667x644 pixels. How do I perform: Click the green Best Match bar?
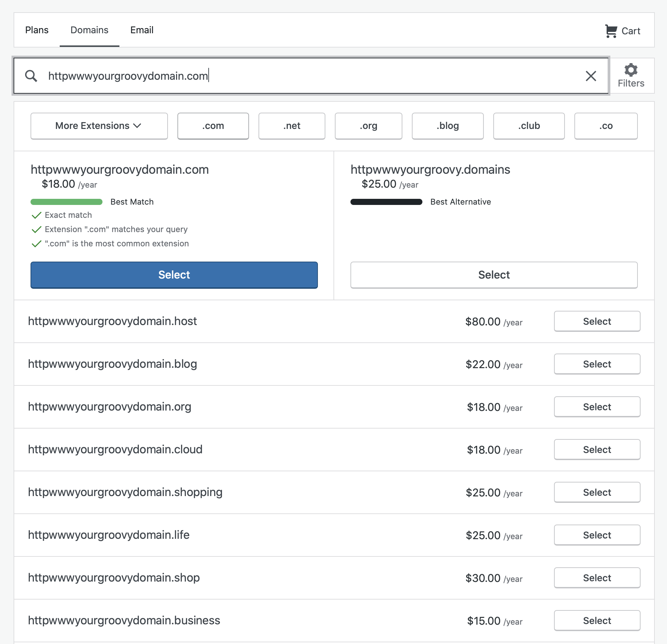[x=66, y=202]
